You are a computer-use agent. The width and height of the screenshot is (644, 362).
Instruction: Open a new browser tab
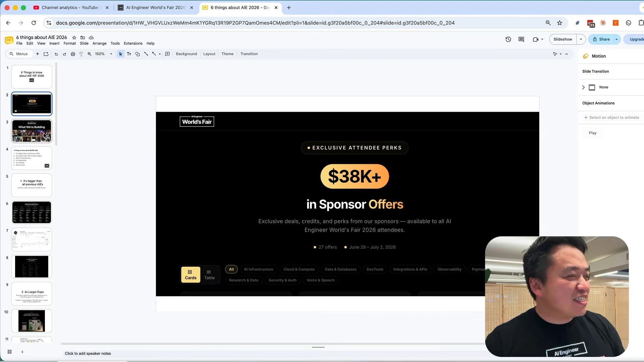pyautogui.click(x=289, y=7)
